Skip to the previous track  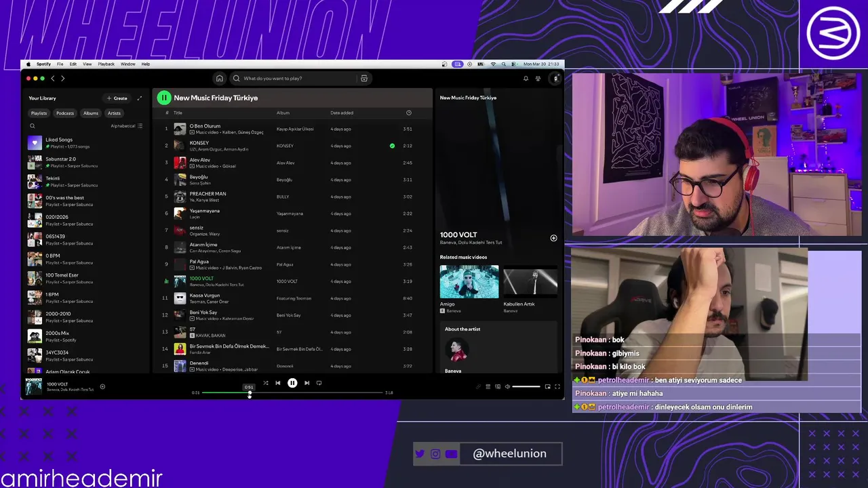[x=277, y=383]
